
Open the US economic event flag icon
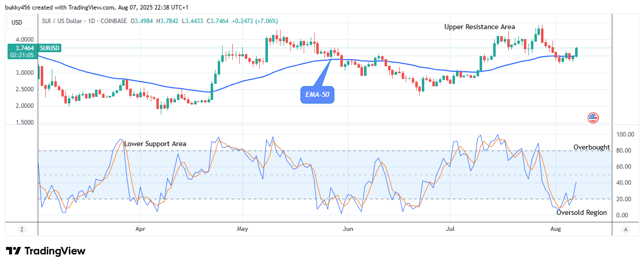(593, 118)
